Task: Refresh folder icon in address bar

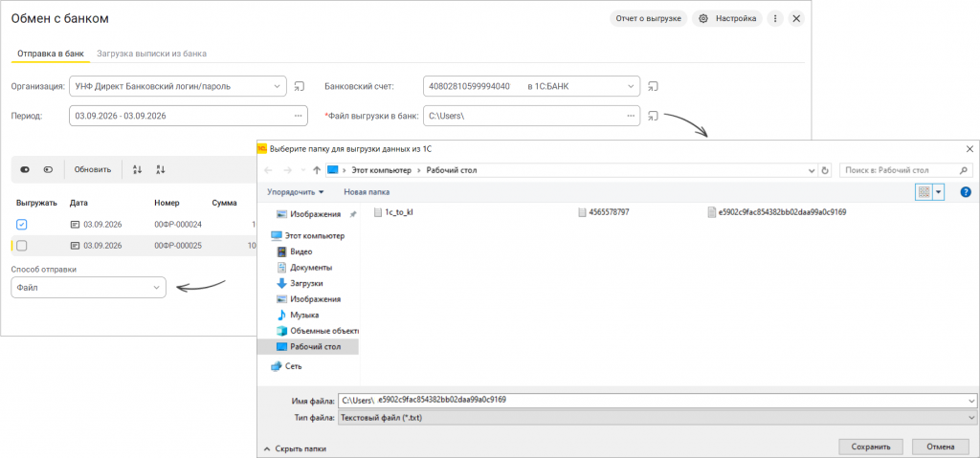Action: pos(825,170)
